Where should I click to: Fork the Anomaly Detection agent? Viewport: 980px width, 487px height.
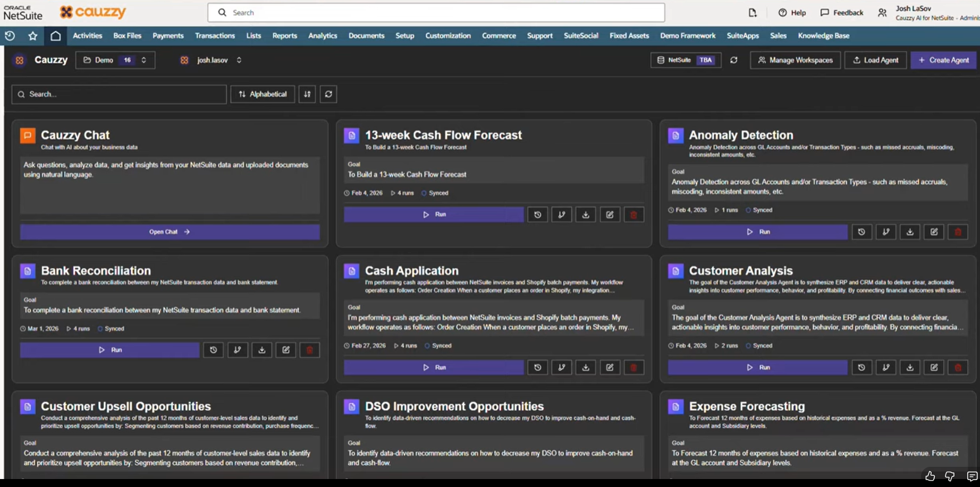886,232
